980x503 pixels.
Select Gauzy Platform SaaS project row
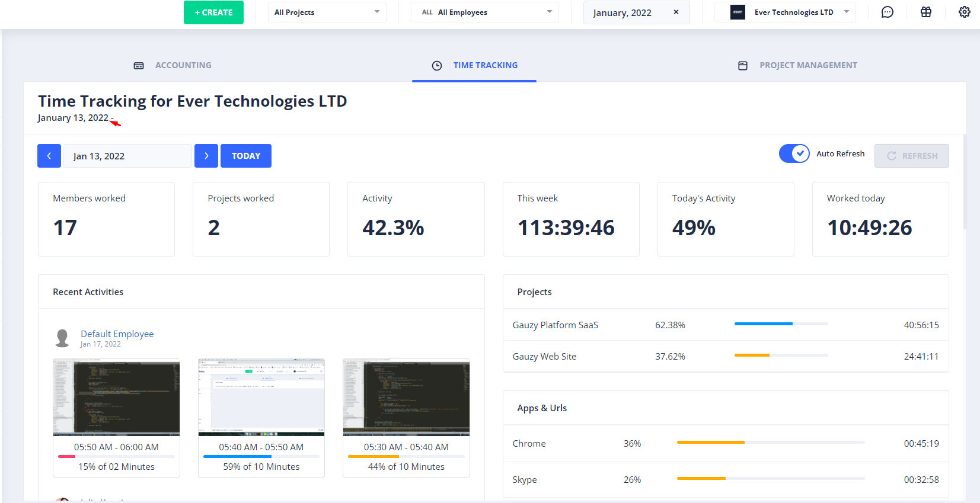point(726,325)
